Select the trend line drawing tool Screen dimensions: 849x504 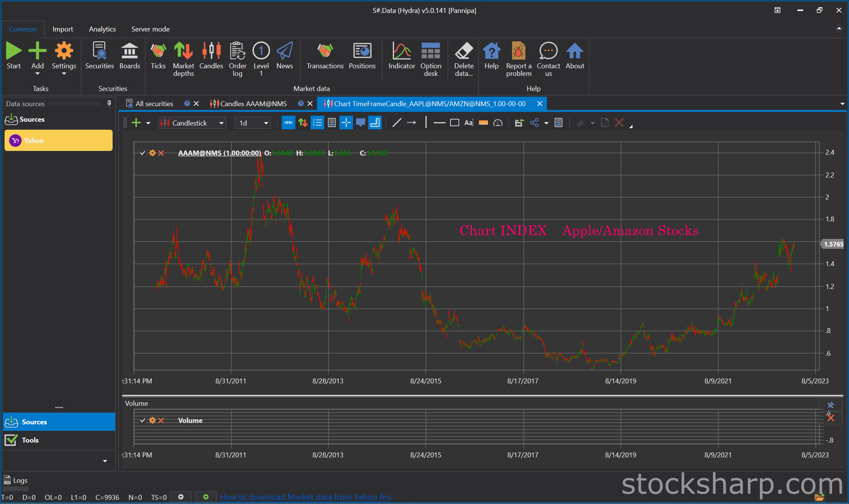[x=397, y=123]
